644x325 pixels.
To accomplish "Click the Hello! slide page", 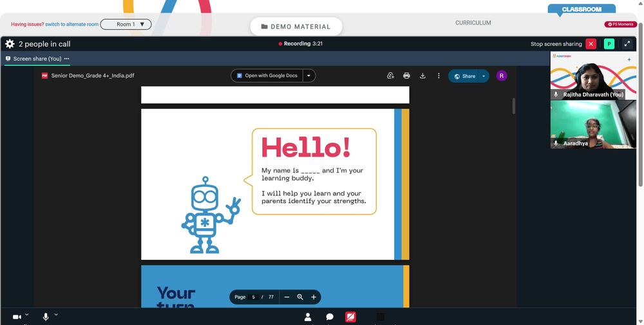I will (275, 184).
